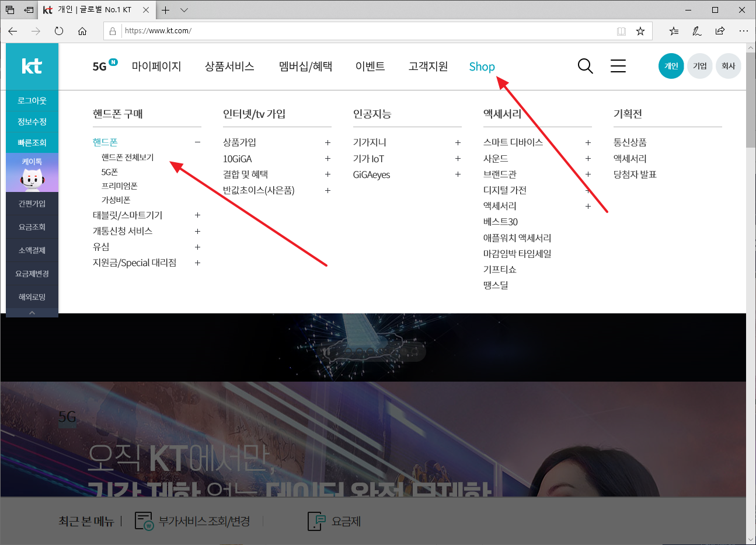
Task: Open 이벤트 top menu
Action: [370, 67]
